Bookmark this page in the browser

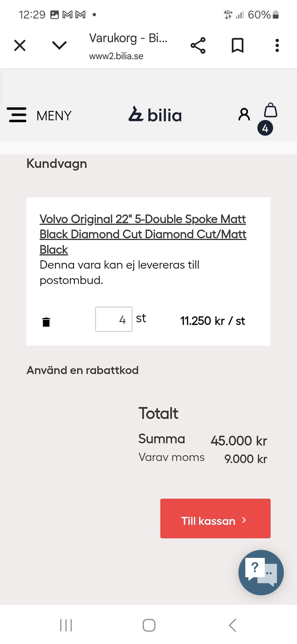point(238,46)
